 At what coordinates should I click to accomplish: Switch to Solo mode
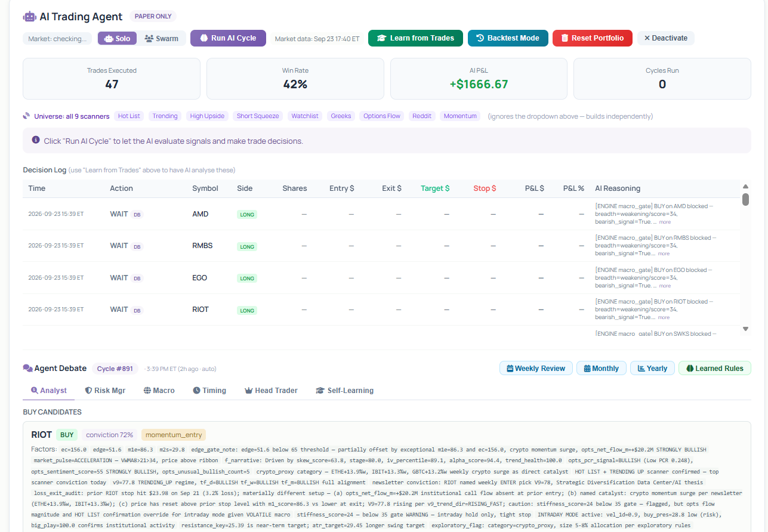click(x=117, y=38)
